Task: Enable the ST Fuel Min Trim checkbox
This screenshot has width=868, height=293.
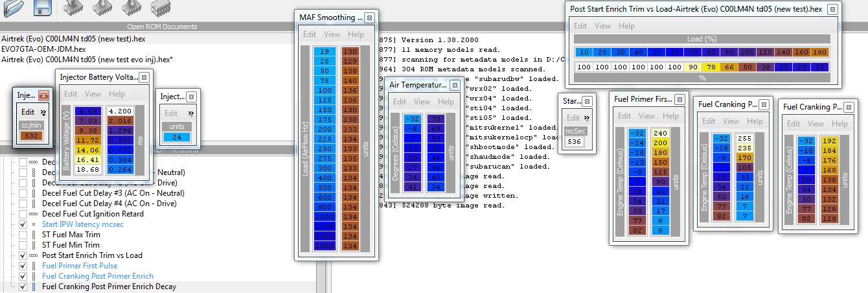Action: (x=23, y=245)
